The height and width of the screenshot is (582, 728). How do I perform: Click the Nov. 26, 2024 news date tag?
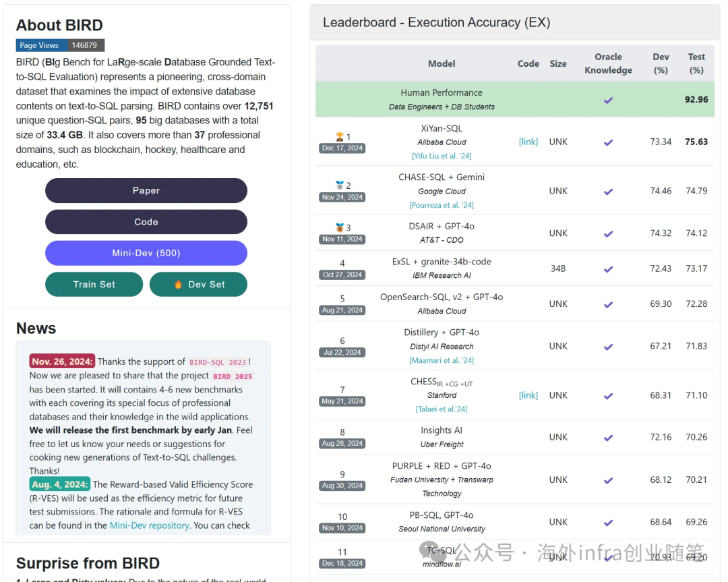[x=62, y=361]
